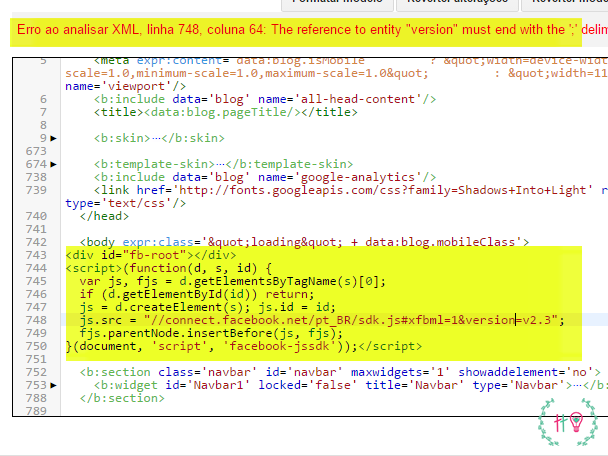Click the div id="fb-root" line
608x456 pixels.
coord(151,255)
